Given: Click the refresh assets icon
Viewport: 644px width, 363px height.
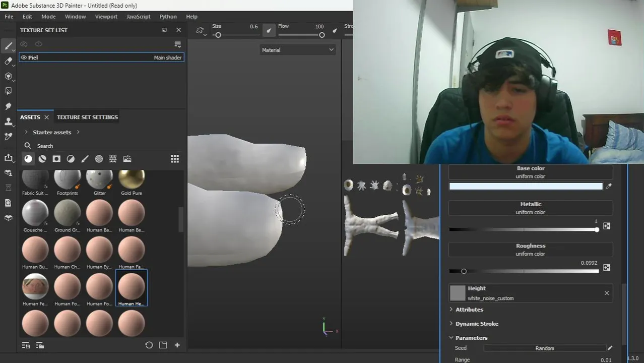Looking at the screenshot, I should (x=149, y=345).
